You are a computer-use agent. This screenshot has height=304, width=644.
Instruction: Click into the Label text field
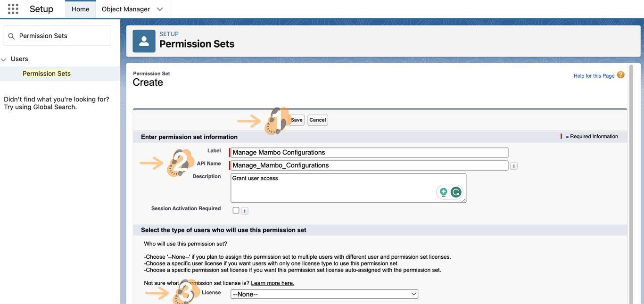[369, 153]
